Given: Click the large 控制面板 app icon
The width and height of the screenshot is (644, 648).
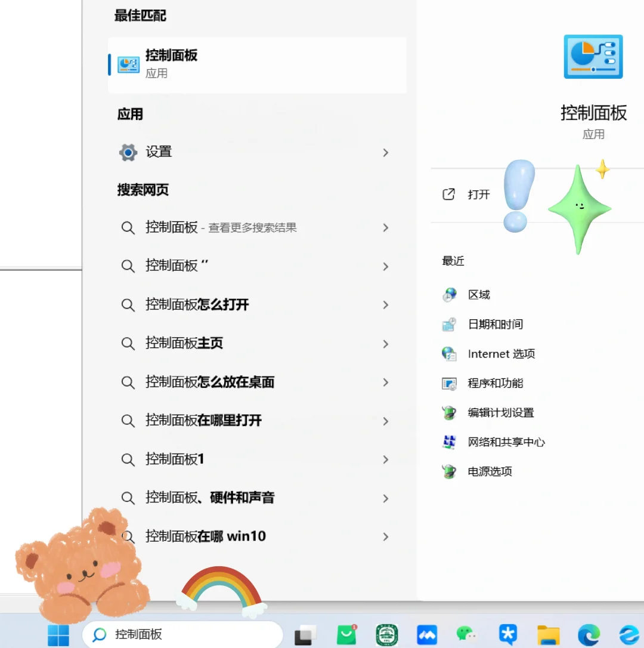Looking at the screenshot, I should click(x=593, y=57).
